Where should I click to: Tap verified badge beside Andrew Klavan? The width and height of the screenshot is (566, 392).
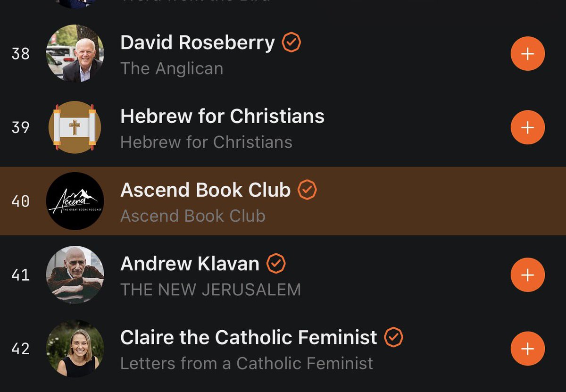(276, 263)
